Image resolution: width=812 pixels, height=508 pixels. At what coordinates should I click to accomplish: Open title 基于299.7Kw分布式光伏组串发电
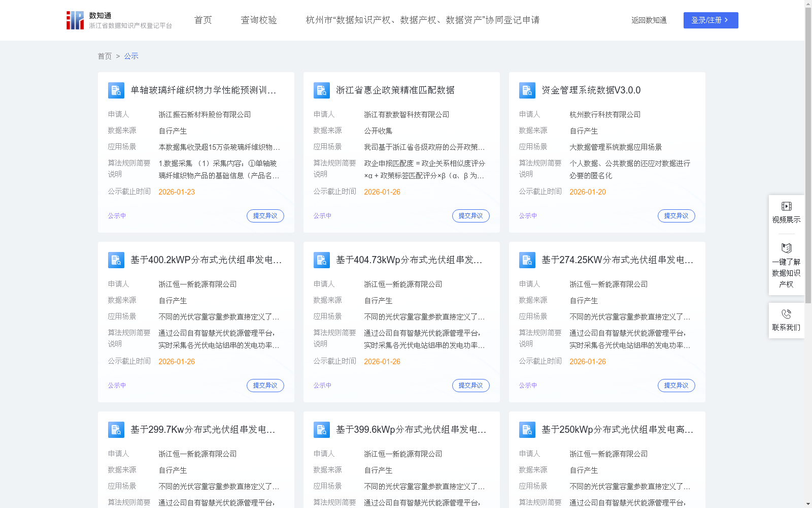pyautogui.click(x=203, y=430)
